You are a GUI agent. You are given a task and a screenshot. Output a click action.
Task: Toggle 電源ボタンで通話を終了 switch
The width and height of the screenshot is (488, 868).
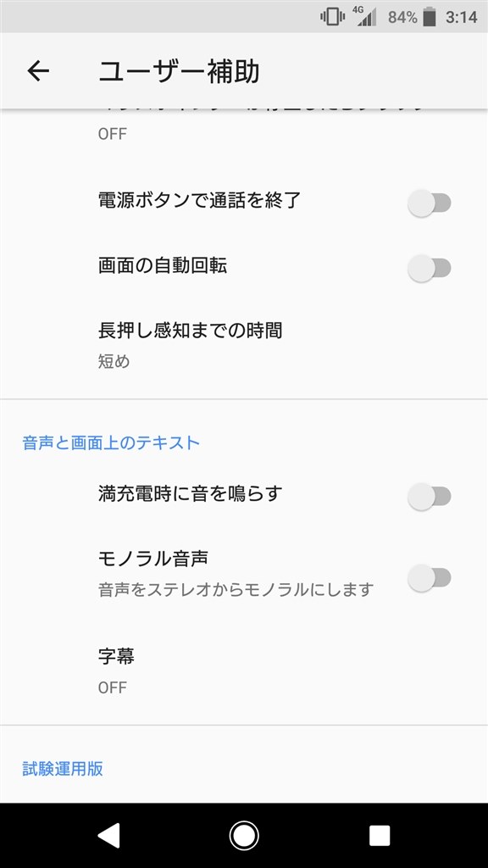[430, 203]
